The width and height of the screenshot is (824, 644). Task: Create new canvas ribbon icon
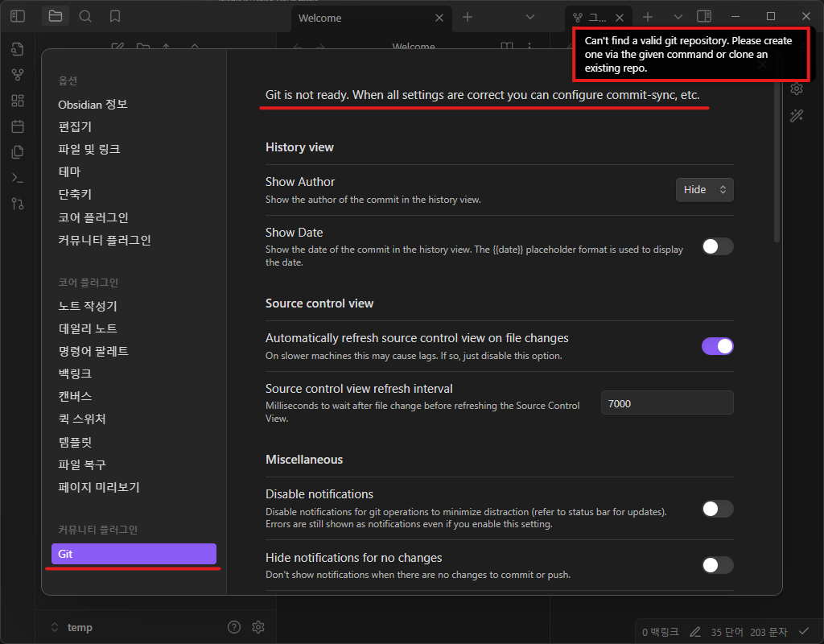[18, 101]
